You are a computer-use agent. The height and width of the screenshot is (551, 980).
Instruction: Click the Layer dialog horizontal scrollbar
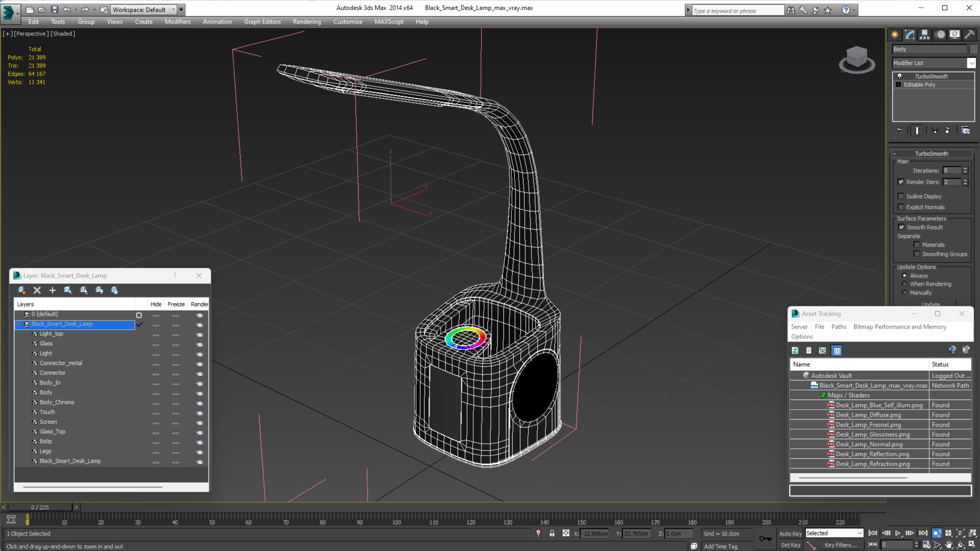92,487
